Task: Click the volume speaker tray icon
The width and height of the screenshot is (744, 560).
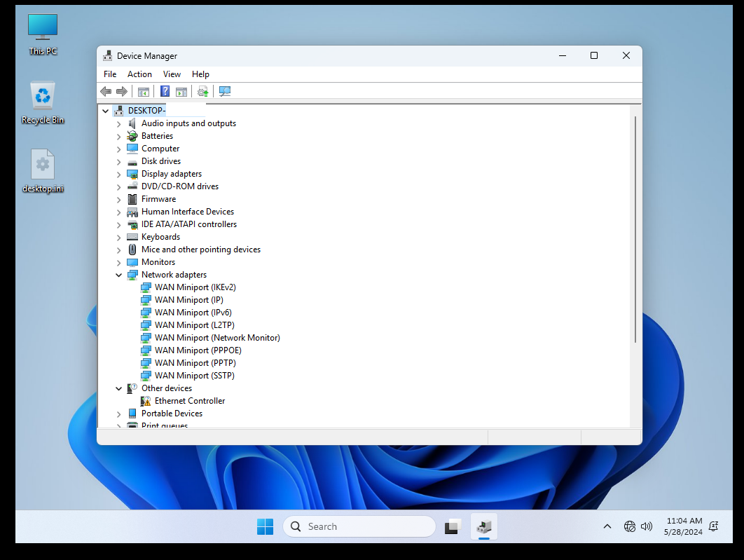Action: (x=646, y=526)
